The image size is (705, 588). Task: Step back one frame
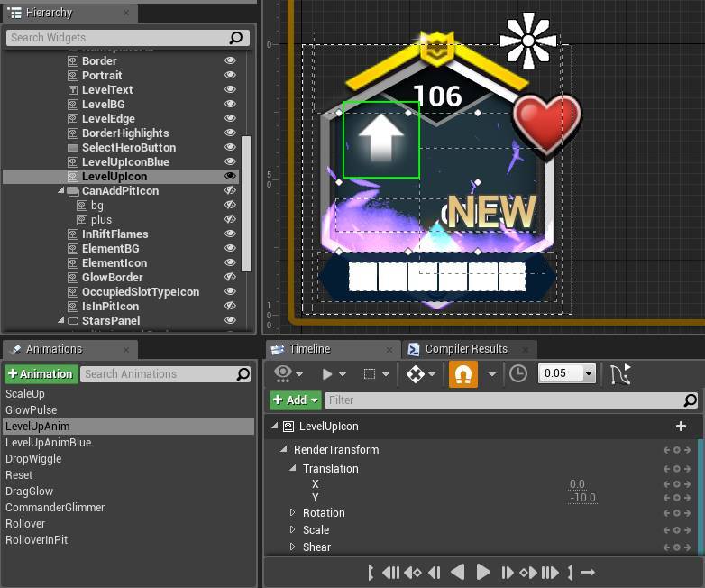point(435,573)
